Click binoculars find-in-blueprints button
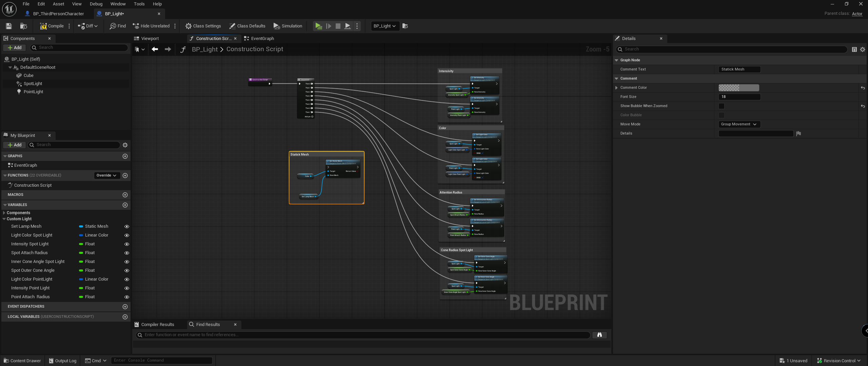 599,335
